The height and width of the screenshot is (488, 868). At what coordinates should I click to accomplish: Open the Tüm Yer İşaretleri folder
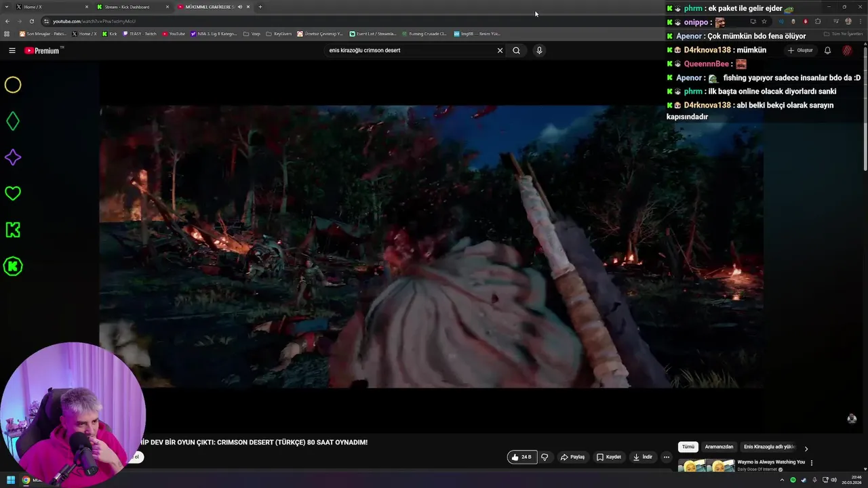tap(843, 33)
